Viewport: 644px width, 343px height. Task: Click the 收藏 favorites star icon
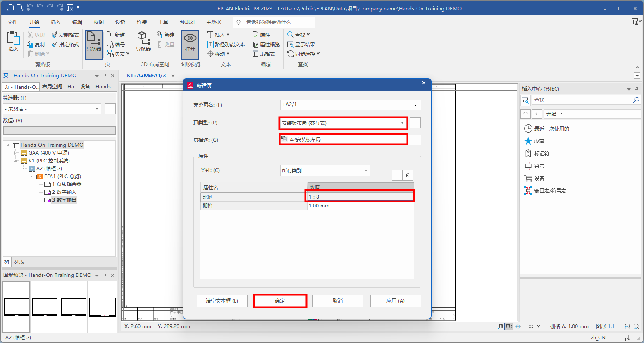point(528,141)
